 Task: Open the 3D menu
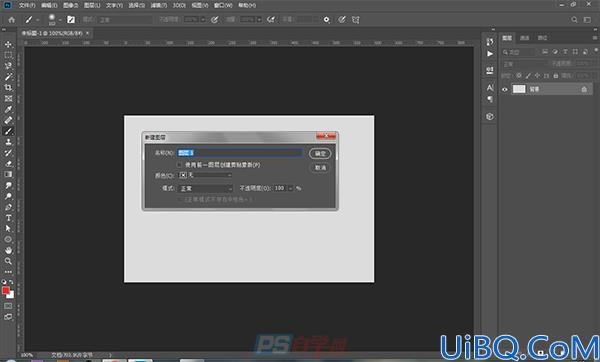pos(179,5)
